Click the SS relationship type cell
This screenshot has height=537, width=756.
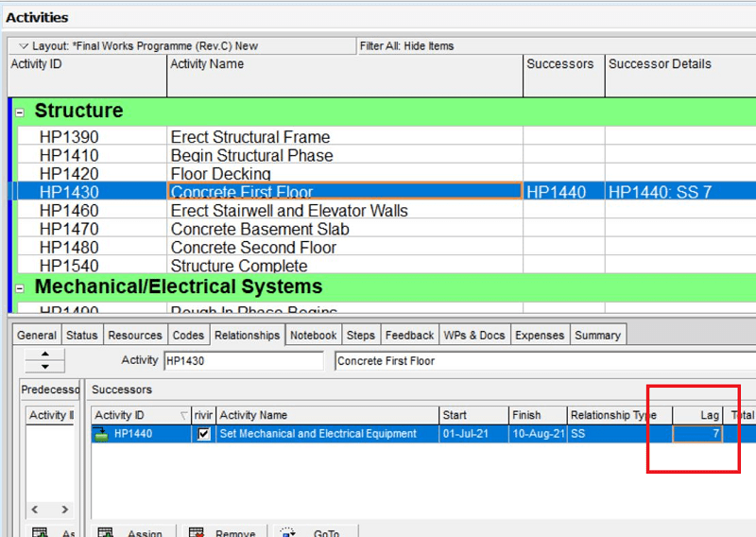[620, 434]
